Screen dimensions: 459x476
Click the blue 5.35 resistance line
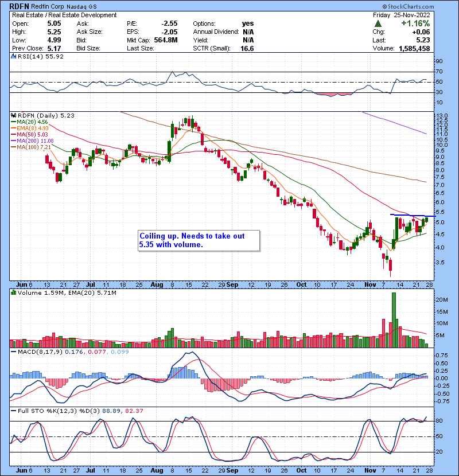pyautogui.click(x=413, y=216)
